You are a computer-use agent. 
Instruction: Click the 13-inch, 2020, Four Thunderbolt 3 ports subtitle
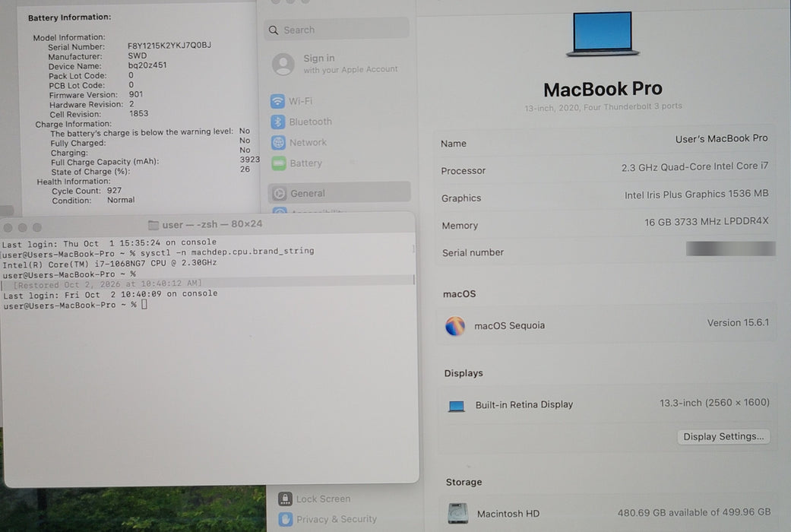point(603,107)
